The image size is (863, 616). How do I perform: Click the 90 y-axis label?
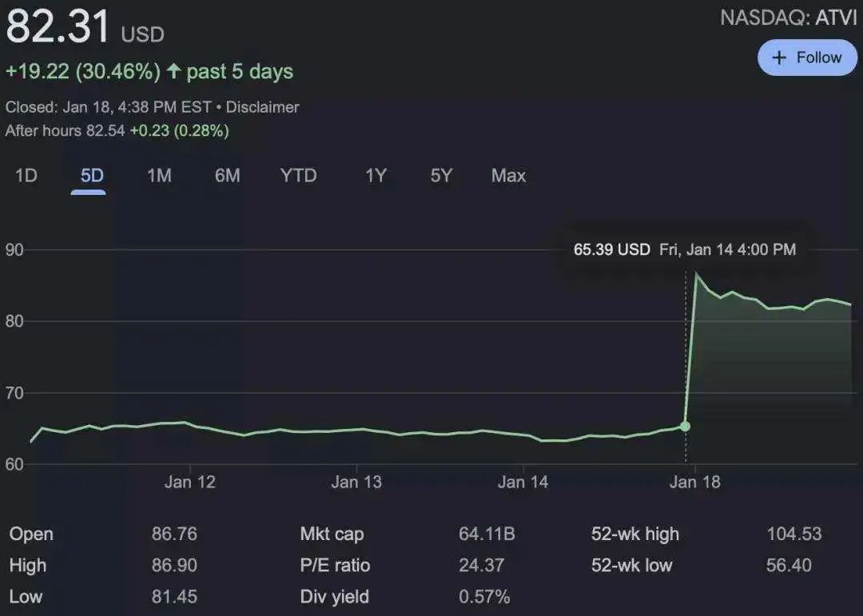point(15,250)
